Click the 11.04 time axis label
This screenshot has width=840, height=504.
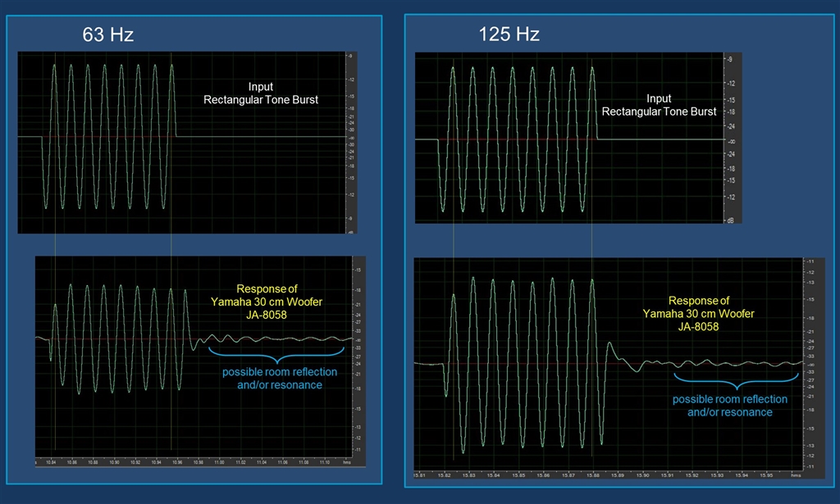262,462
